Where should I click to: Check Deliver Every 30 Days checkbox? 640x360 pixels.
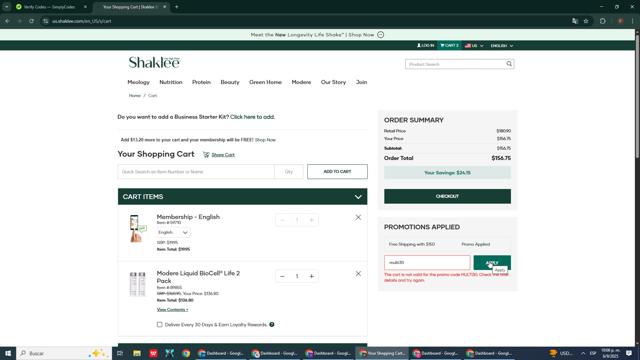click(x=160, y=324)
